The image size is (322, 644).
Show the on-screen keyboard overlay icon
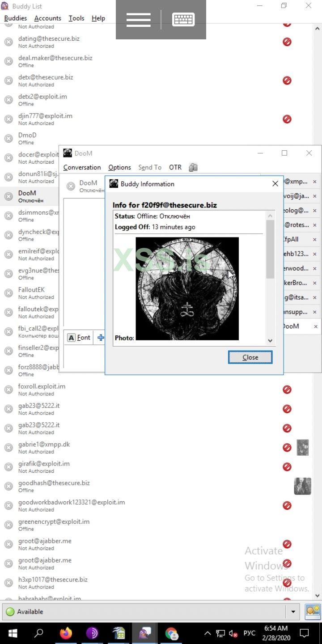[x=183, y=20]
